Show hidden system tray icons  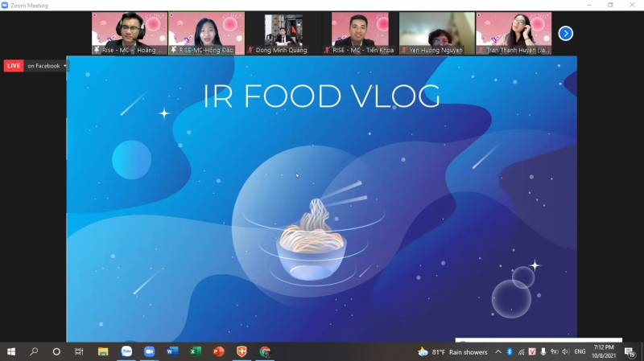pyautogui.click(x=497, y=351)
